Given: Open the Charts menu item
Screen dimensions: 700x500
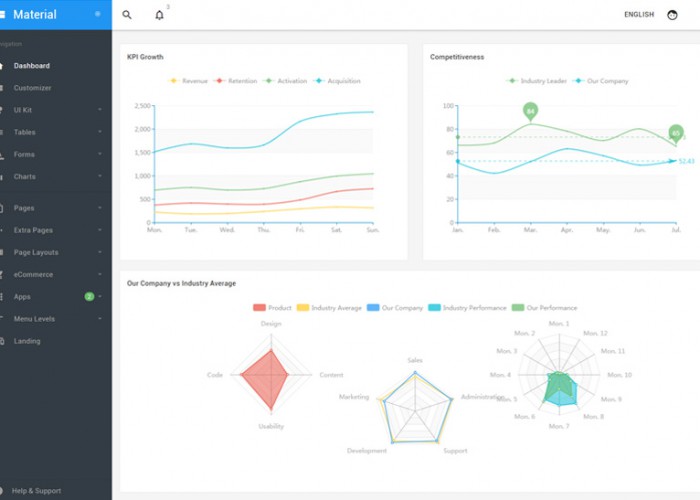Looking at the screenshot, I should click(25, 177).
